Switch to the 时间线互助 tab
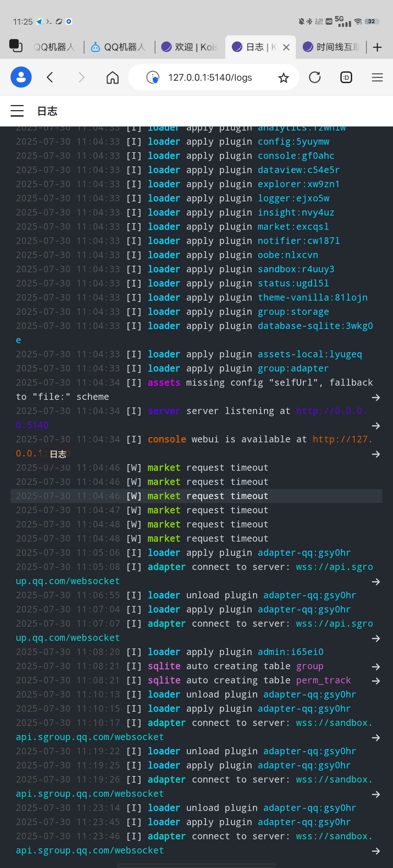The width and height of the screenshot is (393, 868). (x=331, y=47)
